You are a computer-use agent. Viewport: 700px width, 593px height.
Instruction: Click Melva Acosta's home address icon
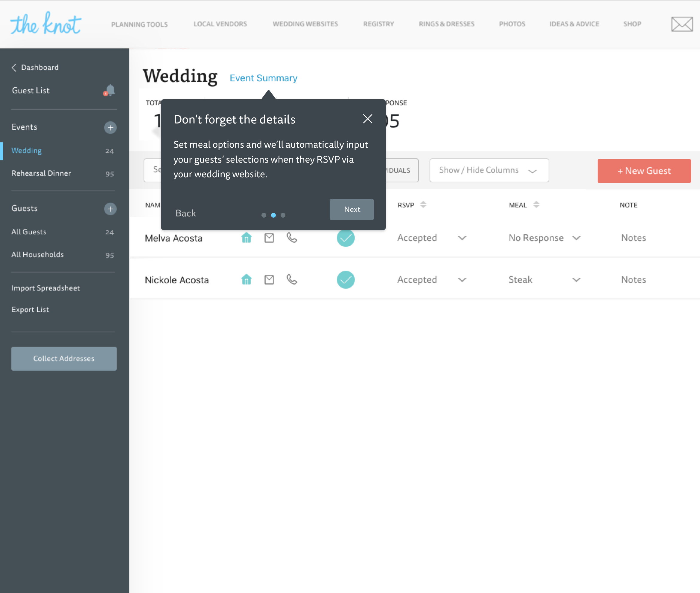[246, 238]
